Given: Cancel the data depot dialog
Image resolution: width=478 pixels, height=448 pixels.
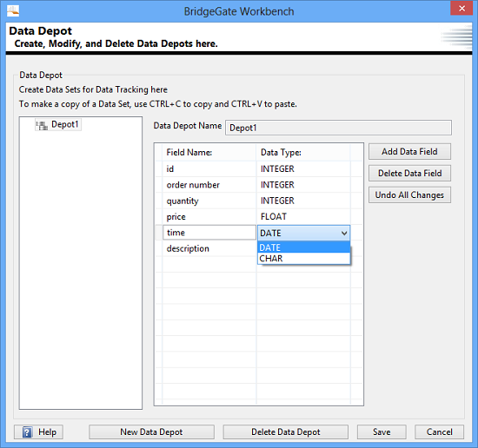Looking at the screenshot, I should (x=439, y=432).
